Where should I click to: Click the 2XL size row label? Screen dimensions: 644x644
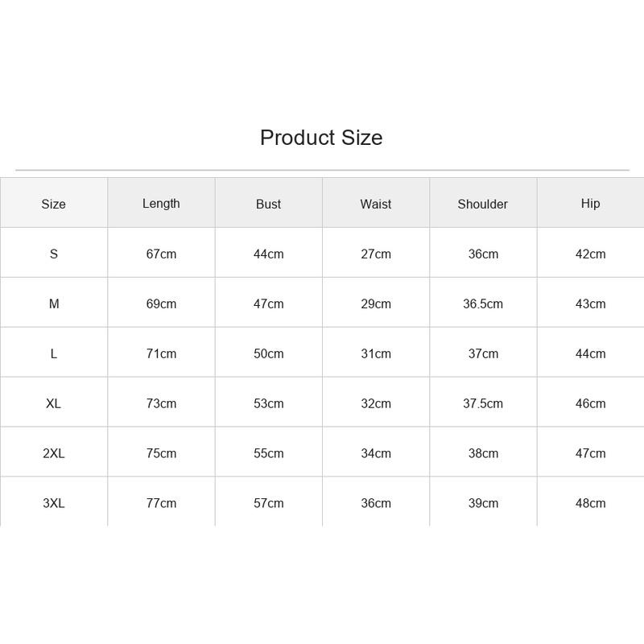(53, 453)
